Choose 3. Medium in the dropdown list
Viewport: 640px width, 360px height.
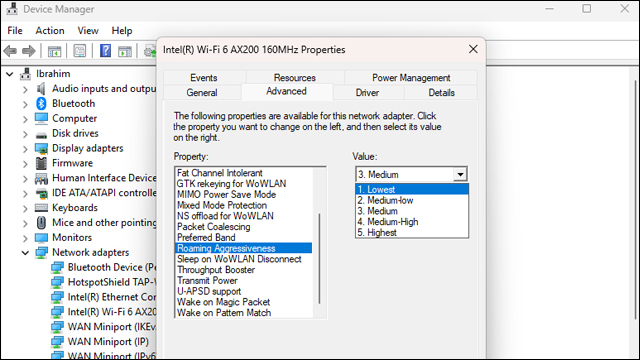[x=412, y=211]
